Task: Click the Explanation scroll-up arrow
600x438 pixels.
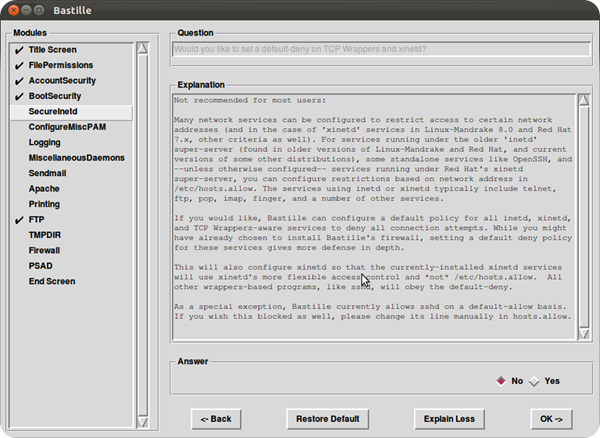Action: click(584, 100)
